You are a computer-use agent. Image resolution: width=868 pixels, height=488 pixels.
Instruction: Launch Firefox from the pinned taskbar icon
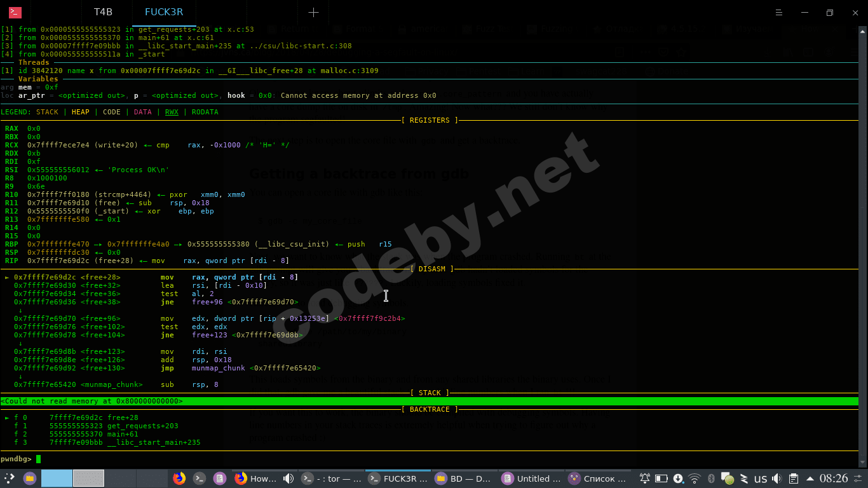[179, 478]
